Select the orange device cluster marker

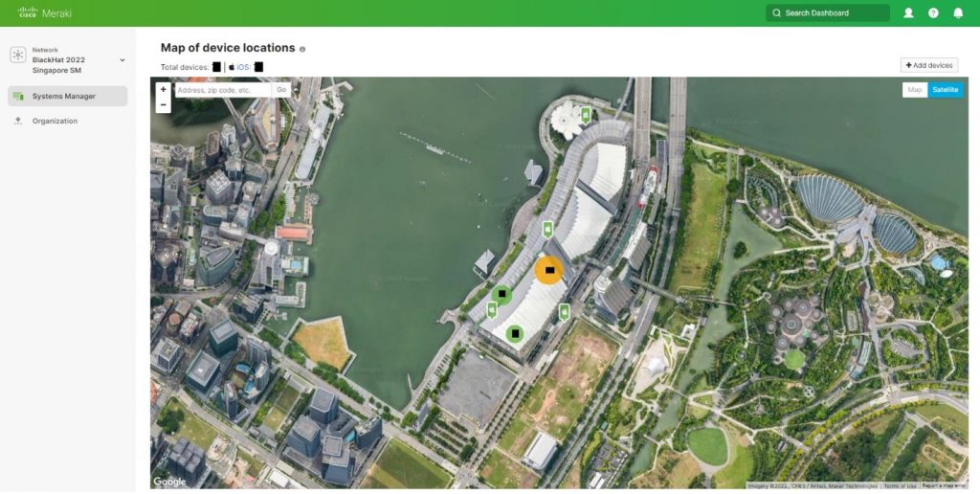click(x=548, y=271)
